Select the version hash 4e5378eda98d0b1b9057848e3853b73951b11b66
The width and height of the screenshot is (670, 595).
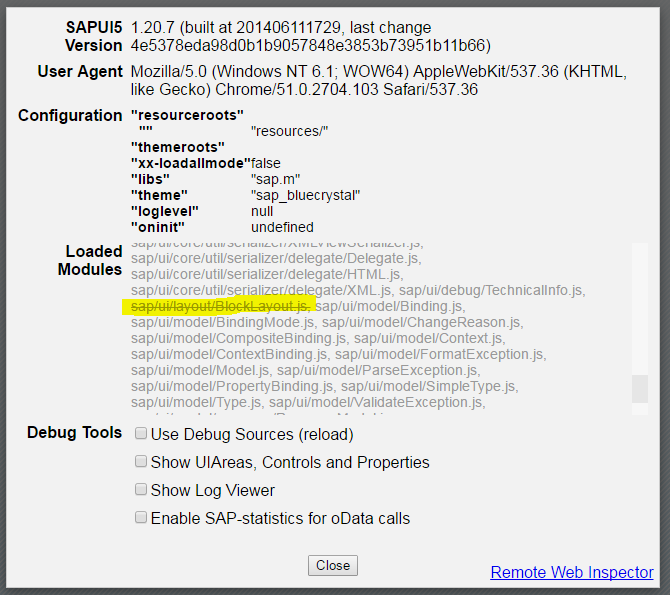[308, 45]
